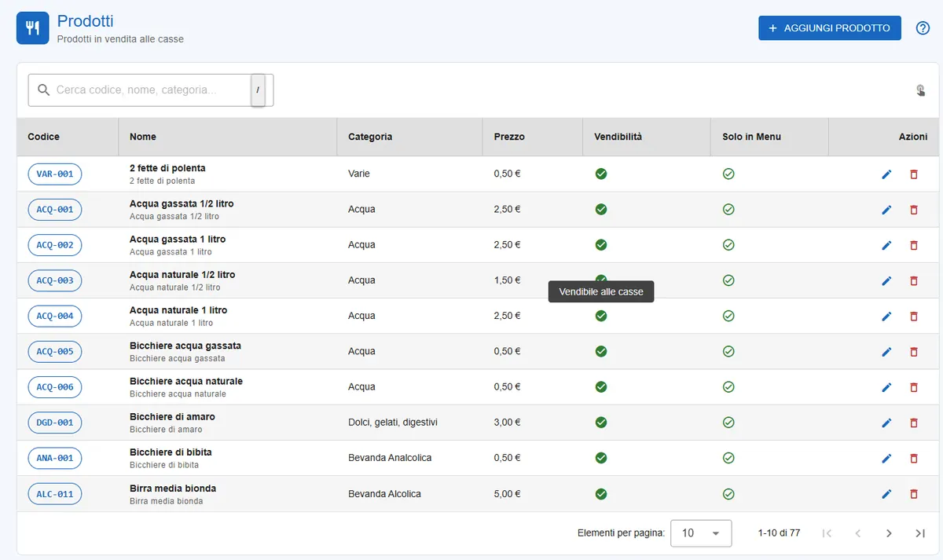Click the pencil icon for Birra media bionda

[886, 494]
